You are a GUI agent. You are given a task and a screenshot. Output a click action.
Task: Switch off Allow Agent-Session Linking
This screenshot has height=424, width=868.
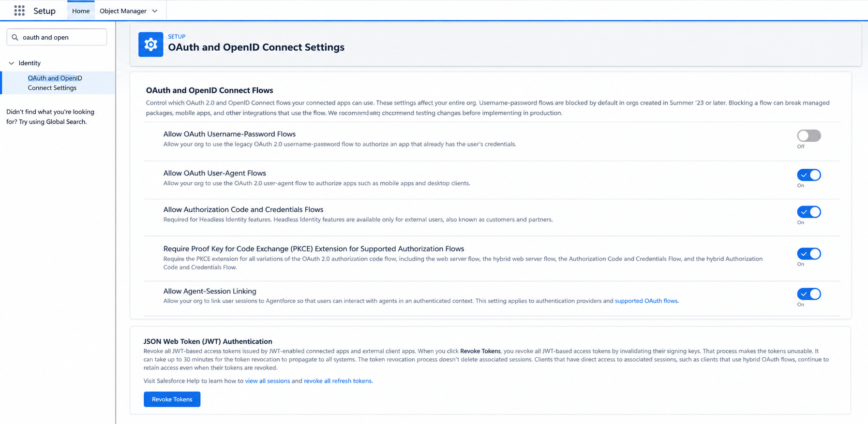809,294
